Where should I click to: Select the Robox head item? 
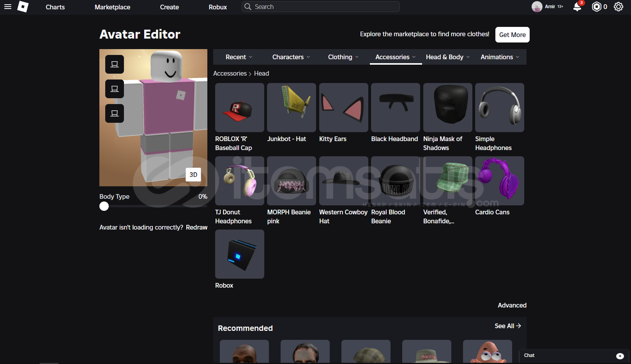point(240,254)
